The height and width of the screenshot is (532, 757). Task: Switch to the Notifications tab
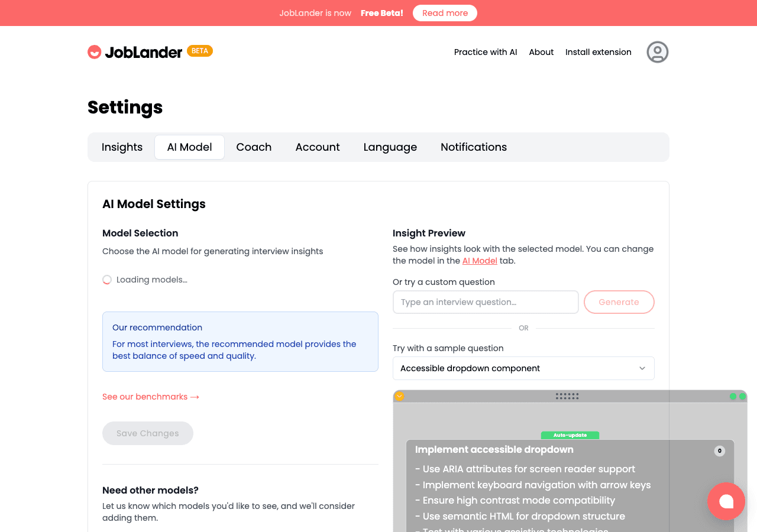473,147
